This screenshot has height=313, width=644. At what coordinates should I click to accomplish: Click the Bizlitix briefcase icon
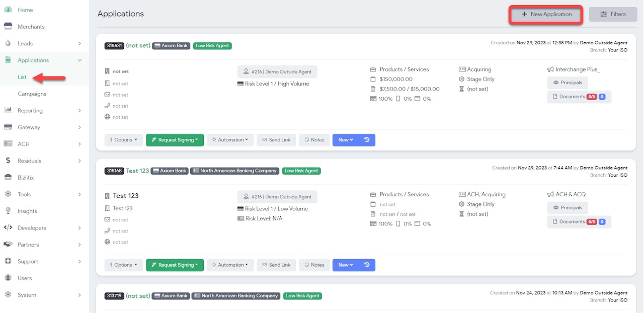pos(8,178)
